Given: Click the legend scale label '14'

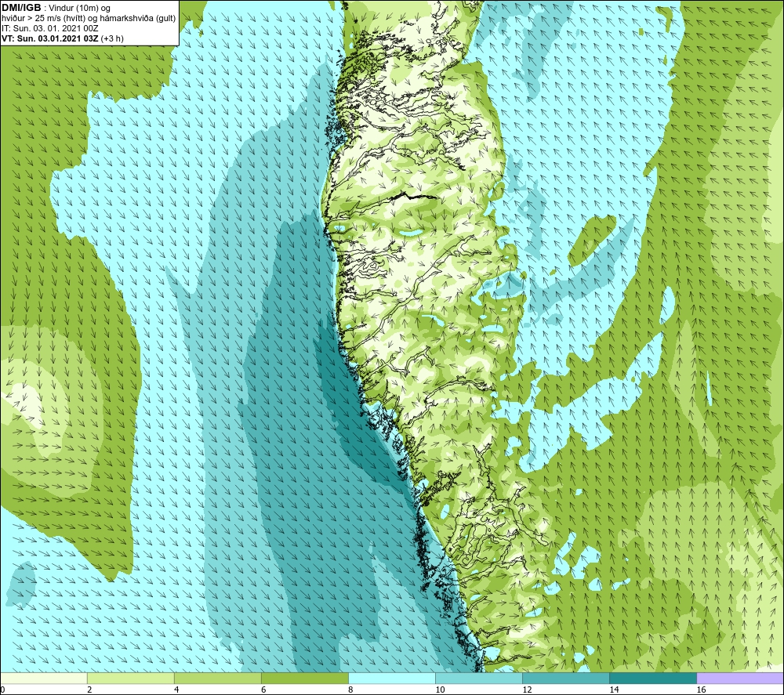Looking at the screenshot, I should pos(614,690).
